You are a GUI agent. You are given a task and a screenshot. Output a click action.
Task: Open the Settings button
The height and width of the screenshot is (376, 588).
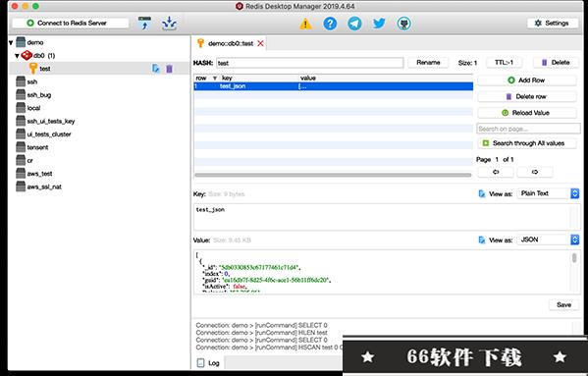pos(553,23)
